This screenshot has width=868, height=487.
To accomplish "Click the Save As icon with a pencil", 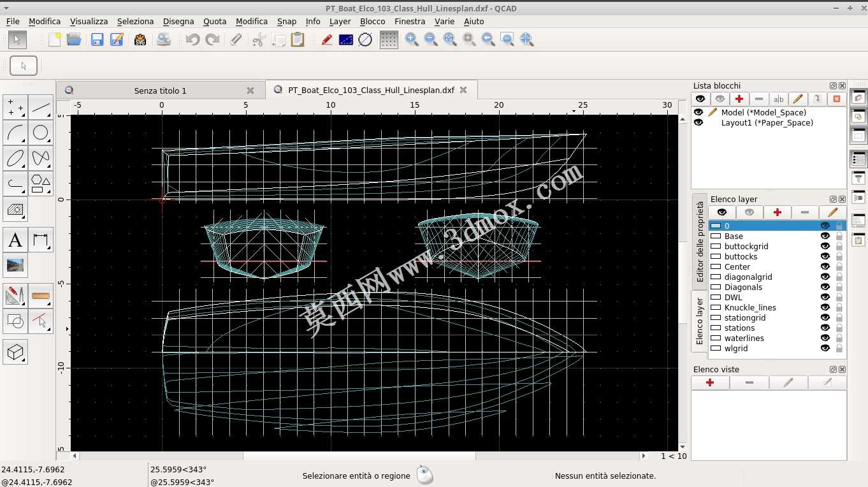I will point(117,40).
